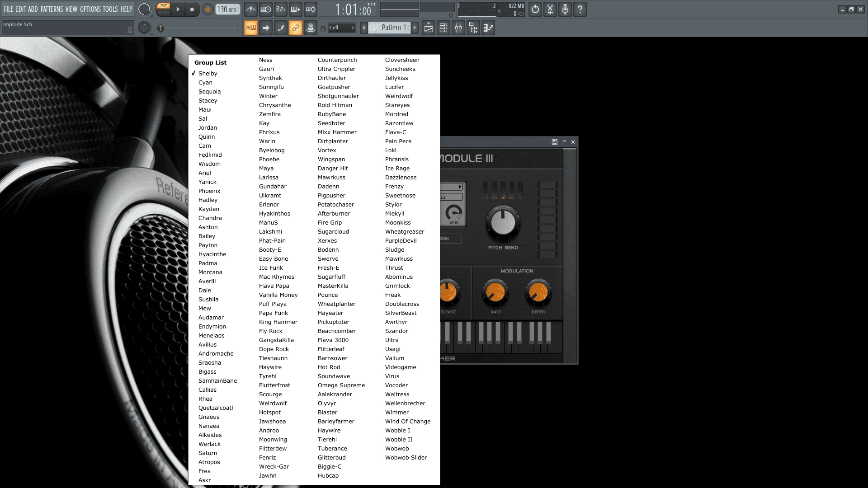Image resolution: width=868 pixels, height=488 pixels.
Task: Start playback with the Play button
Action: (178, 9)
